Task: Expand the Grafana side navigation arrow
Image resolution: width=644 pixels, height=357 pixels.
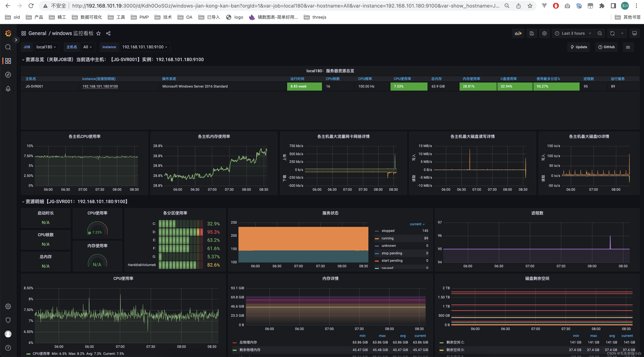Action: pos(16,40)
